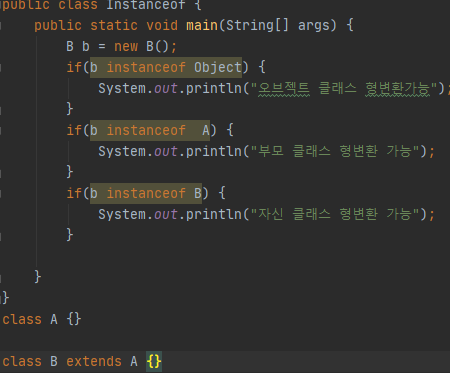This screenshot has height=373, width=450.
Task: Click the empty braces of "class A {}"
Action: coord(74,319)
